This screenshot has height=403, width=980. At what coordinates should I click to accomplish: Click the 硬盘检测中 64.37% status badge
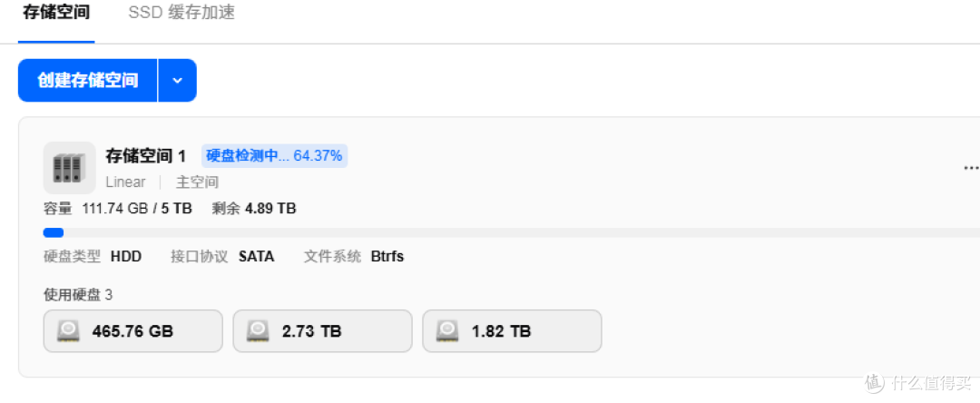tap(274, 156)
